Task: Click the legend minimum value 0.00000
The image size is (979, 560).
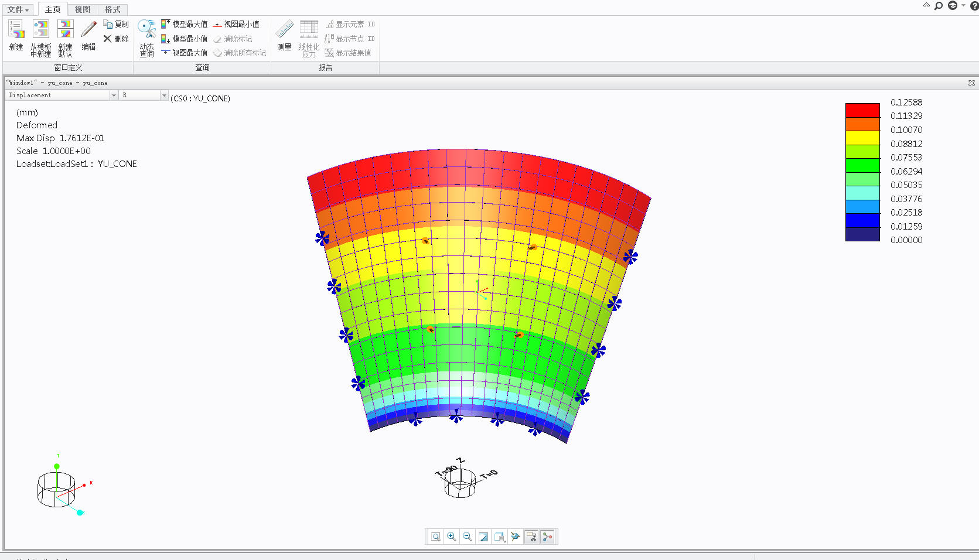Action: [x=906, y=240]
